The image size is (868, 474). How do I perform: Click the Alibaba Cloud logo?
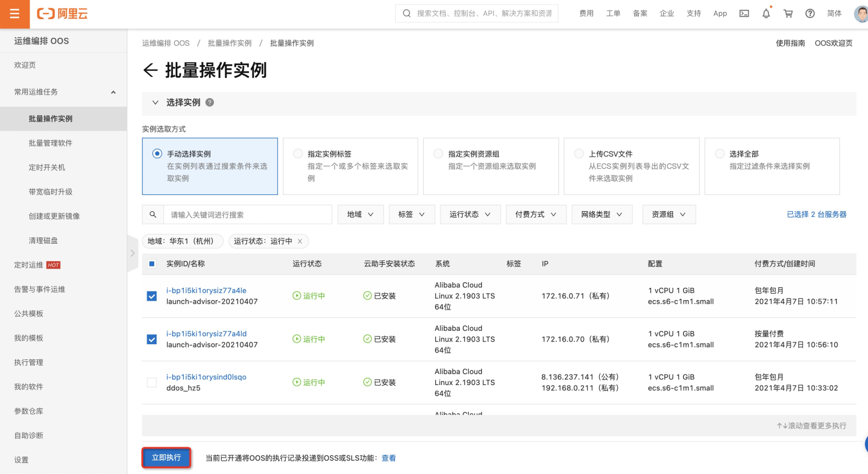tap(62, 14)
